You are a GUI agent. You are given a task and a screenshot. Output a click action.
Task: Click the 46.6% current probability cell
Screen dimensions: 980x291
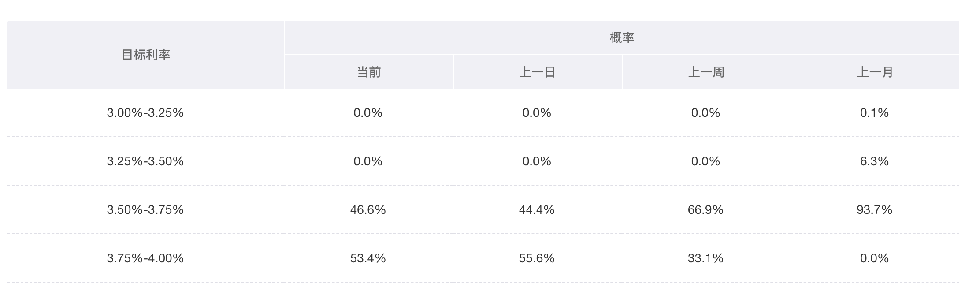coord(368,210)
